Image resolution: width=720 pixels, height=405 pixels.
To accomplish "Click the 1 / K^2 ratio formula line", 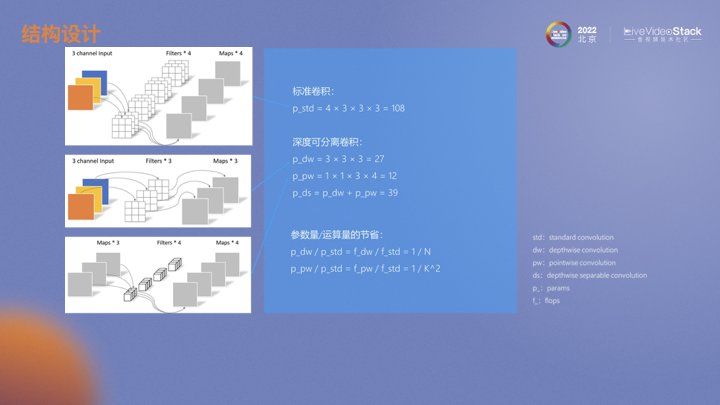I will tap(366, 269).
